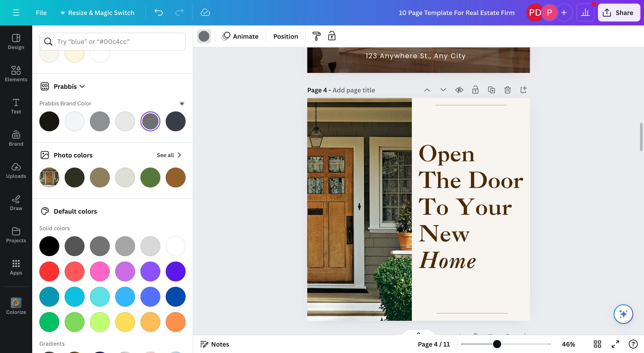Open the Position panel
This screenshot has width=644, height=353.
click(x=286, y=36)
